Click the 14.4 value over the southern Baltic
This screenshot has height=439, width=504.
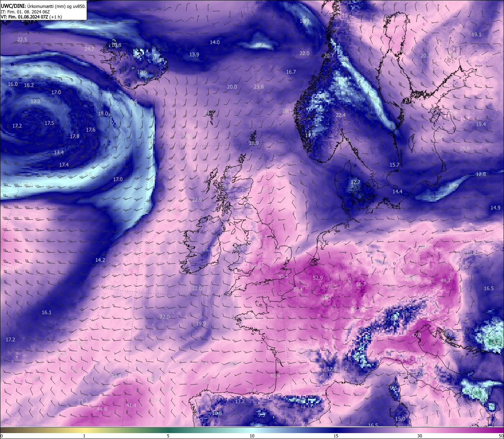[x=397, y=192]
